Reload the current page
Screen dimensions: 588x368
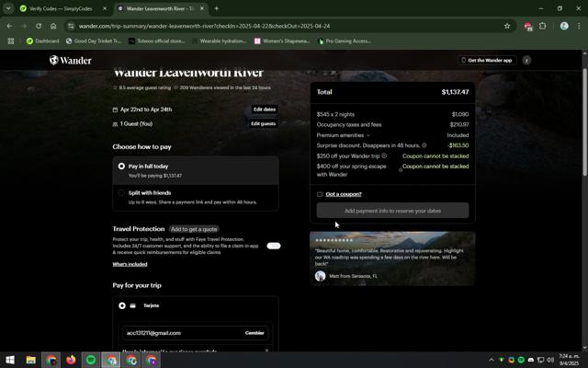tap(39, 26)
